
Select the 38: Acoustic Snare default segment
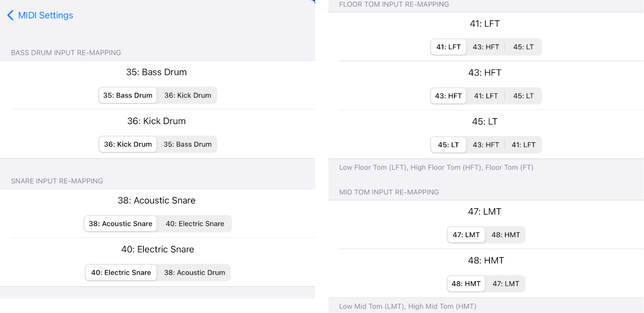[x=121, y=224]
